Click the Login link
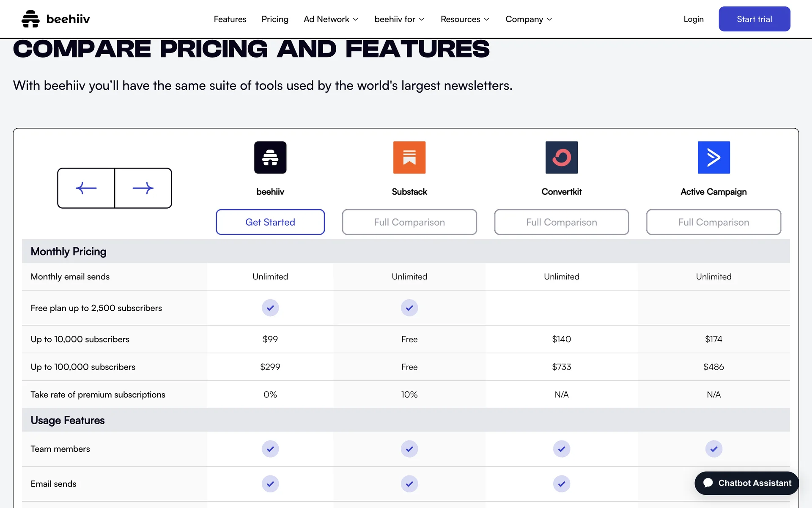 693,19
